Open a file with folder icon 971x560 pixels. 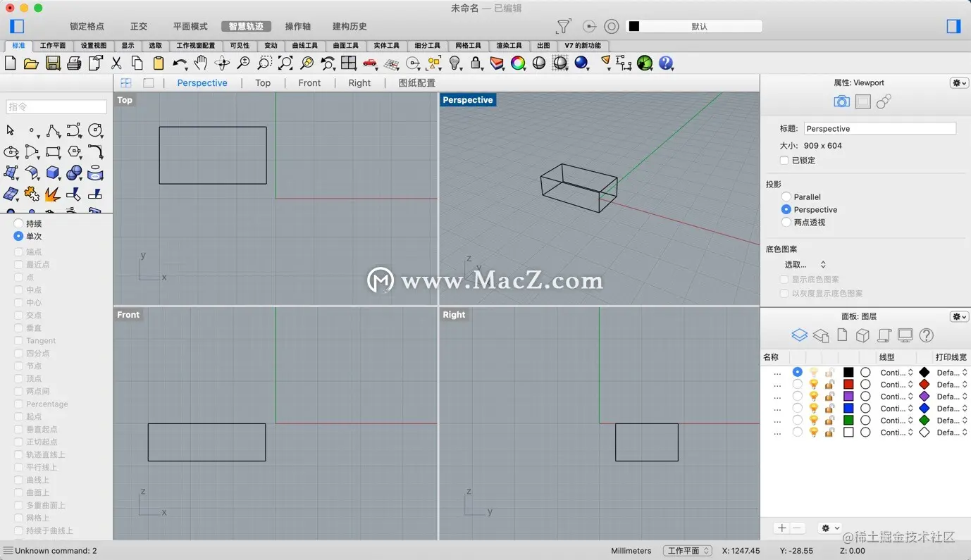point(31,63)
